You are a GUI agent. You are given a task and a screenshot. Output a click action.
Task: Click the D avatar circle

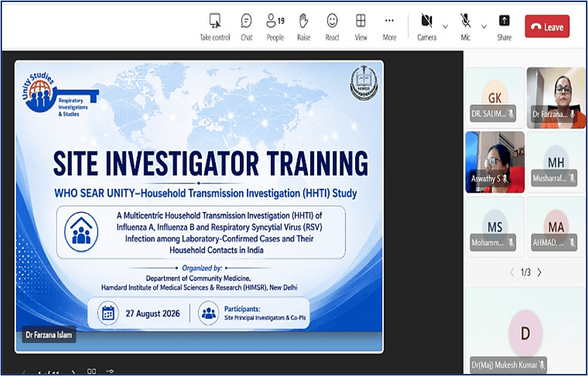point(525,333)
